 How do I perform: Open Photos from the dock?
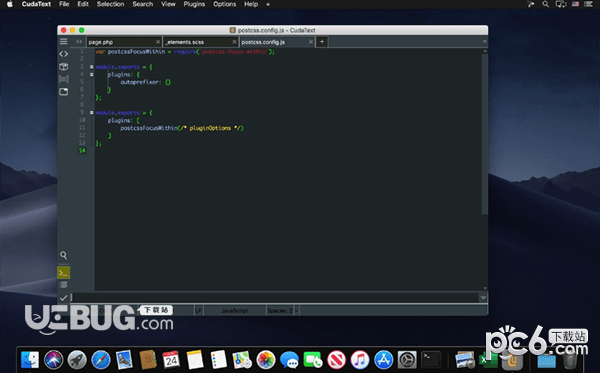266,360
